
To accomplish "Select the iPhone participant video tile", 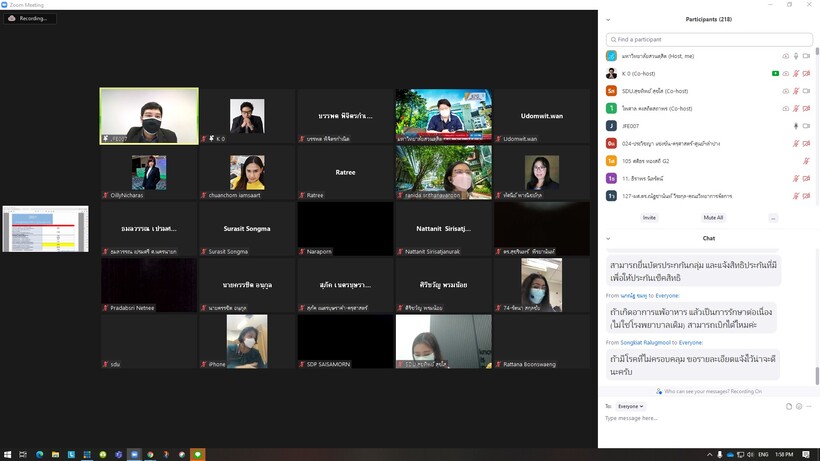I will click(247, 342).
